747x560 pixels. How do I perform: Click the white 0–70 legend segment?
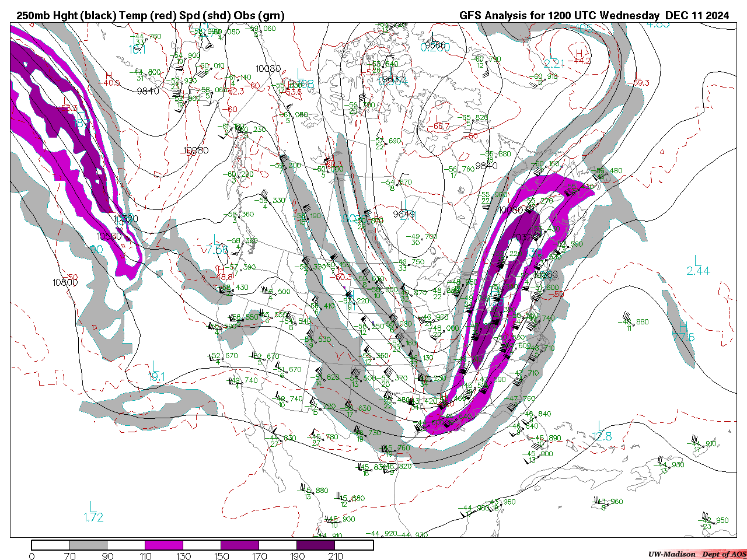point(50,545)
